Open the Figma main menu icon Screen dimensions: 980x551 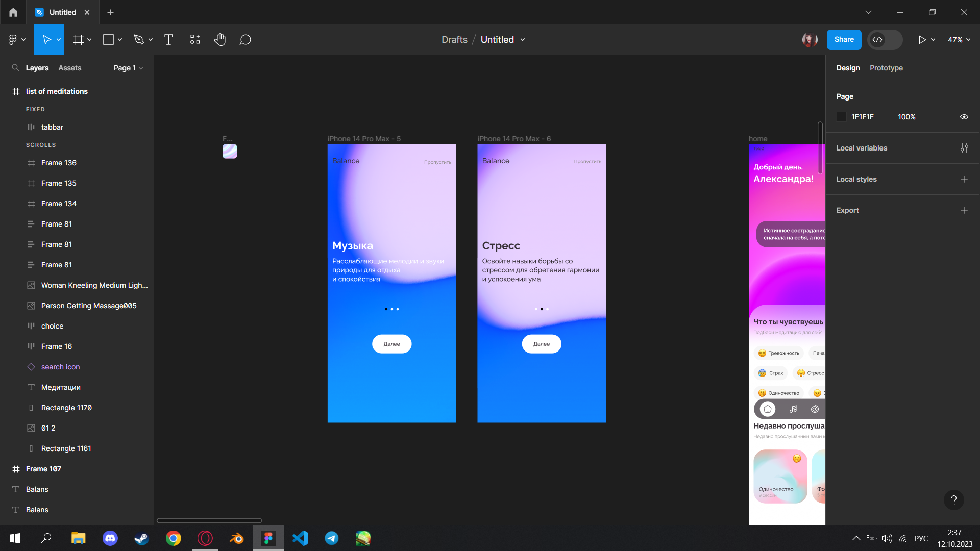pos(13,40)
